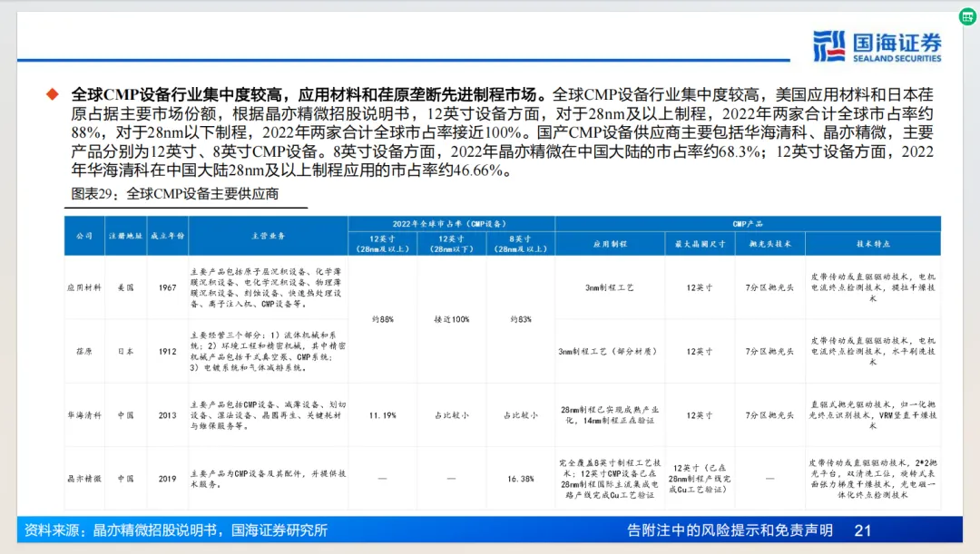Click the 'CMP产品' group header

click(x=748, y=224)
